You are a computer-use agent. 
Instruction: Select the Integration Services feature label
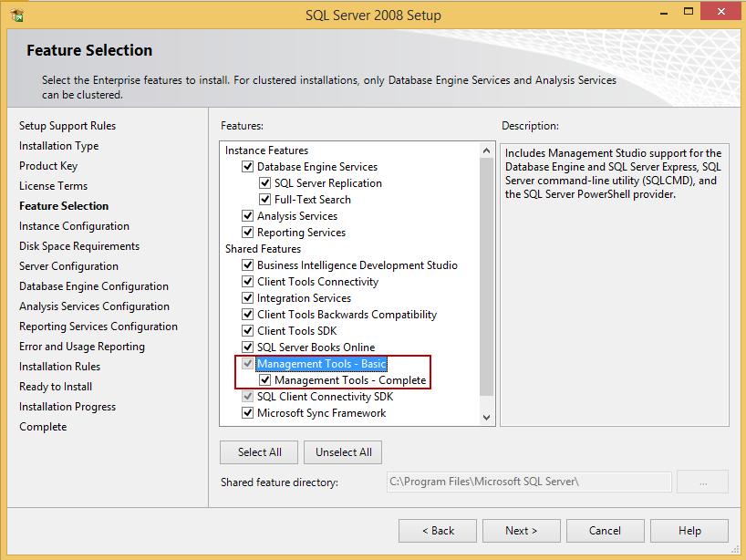click(x=304, y=298)
